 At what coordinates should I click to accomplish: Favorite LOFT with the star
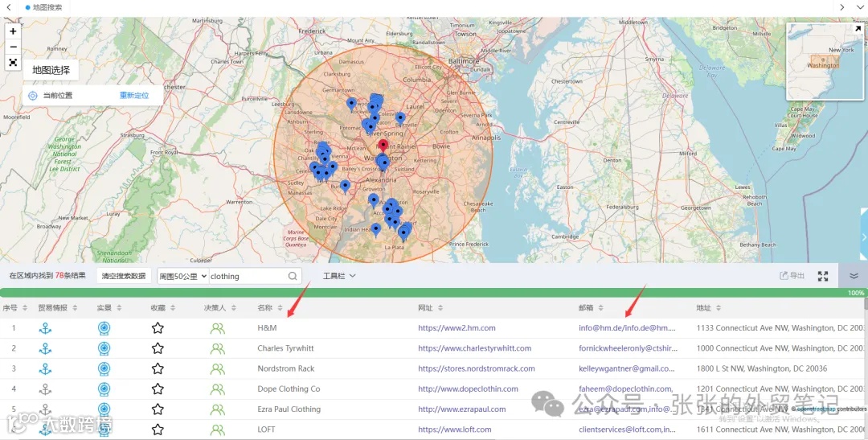pyautogui.click(x=158, y=429)
